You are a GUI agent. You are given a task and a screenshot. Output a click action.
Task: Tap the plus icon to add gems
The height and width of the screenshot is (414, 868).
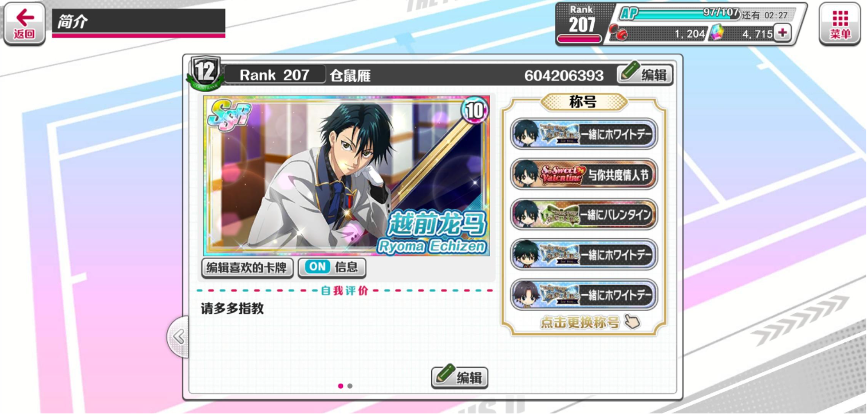coord(782,33)
